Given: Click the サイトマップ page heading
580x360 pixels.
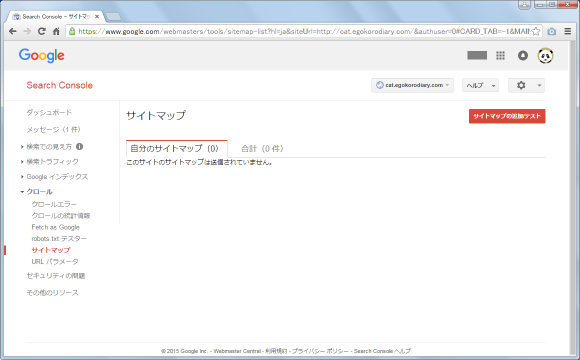Looking at the screenshot, I should 156,115.
